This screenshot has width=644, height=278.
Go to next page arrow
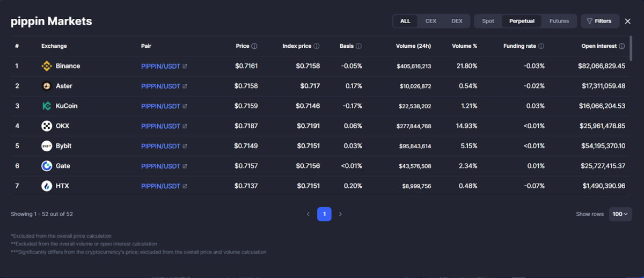coord(340,214)
